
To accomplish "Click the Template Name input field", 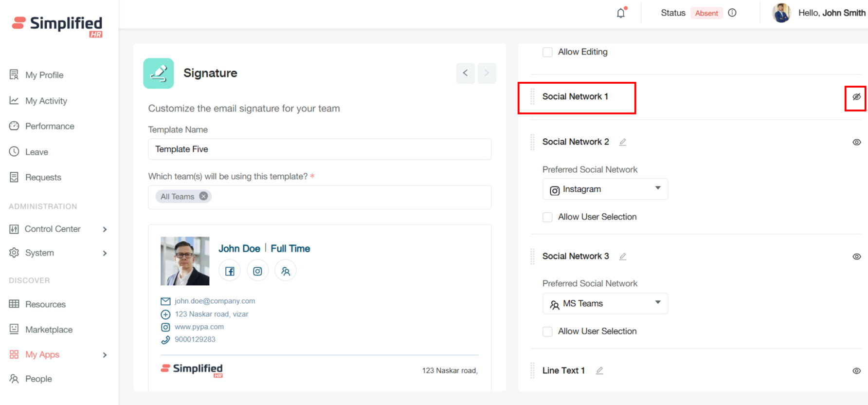I will click(319, 149).
